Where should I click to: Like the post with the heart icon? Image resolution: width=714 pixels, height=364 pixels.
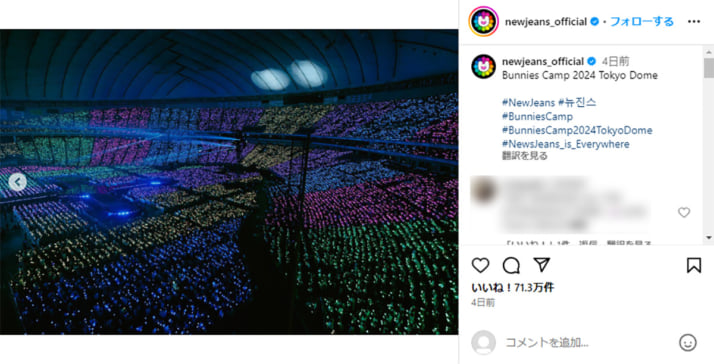click(x=480, y=265)
